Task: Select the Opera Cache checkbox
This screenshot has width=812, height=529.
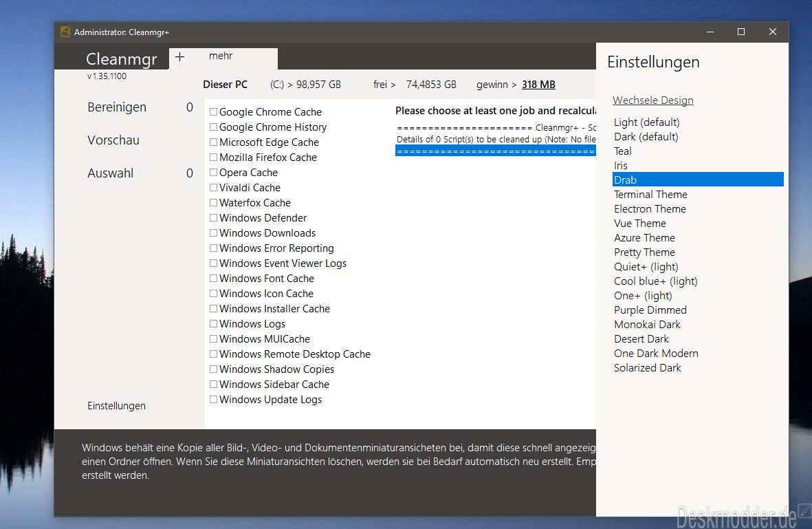Action: point(213,173)
